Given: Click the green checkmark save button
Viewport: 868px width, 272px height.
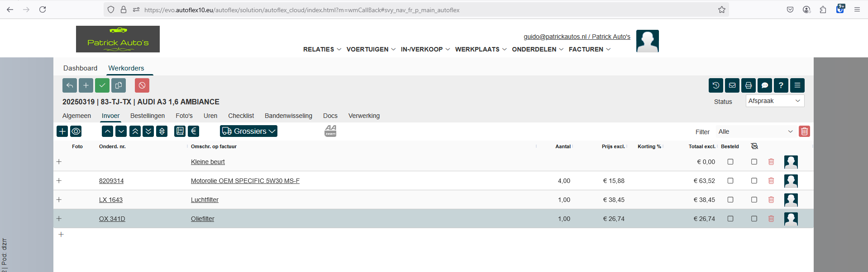Looking at the screenshot, I should coord(102,85).
